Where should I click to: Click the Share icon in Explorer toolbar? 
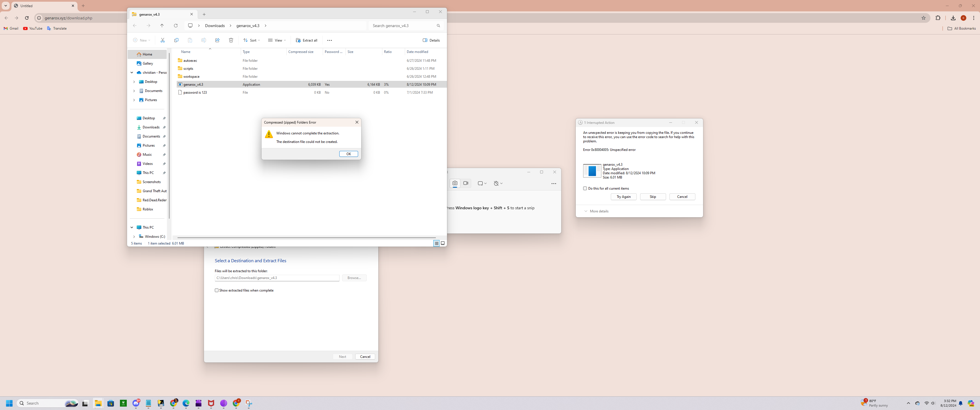click(x=217, y=40)
